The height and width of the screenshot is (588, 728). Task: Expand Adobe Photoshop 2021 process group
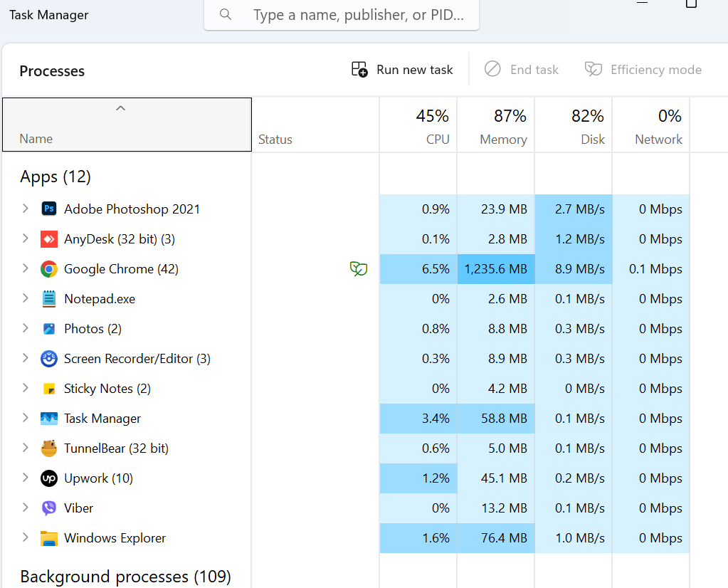tap(26, 209)
